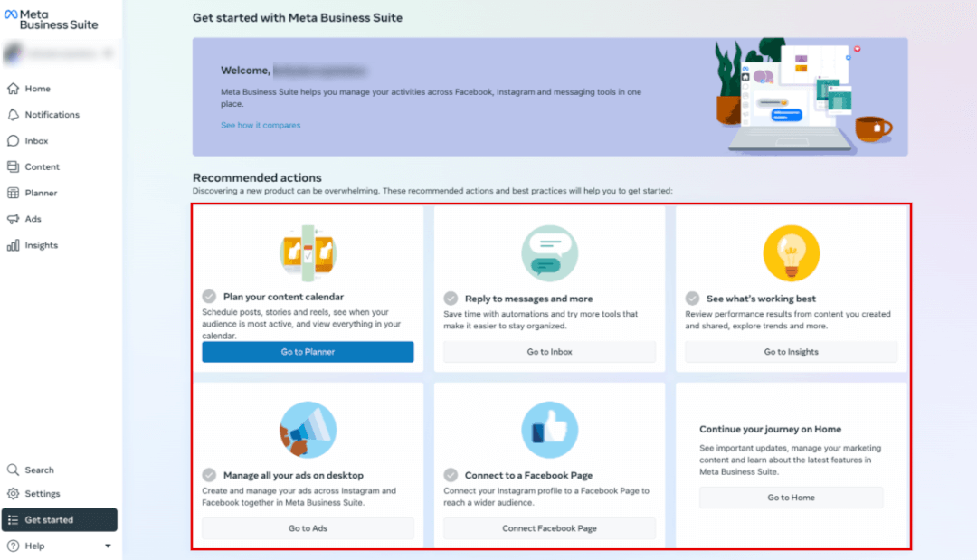This screenshot has width=977, height=560.
Task: Toggle the Reply to messages checkmark
Action: click(x=451, y=299)
